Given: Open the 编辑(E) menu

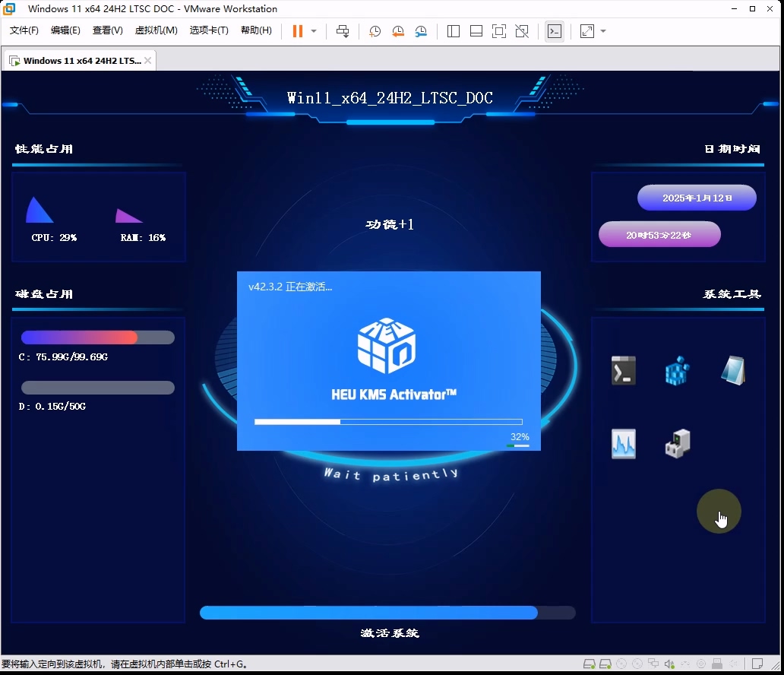Looking at the screenshot, I should coord(65,30).
